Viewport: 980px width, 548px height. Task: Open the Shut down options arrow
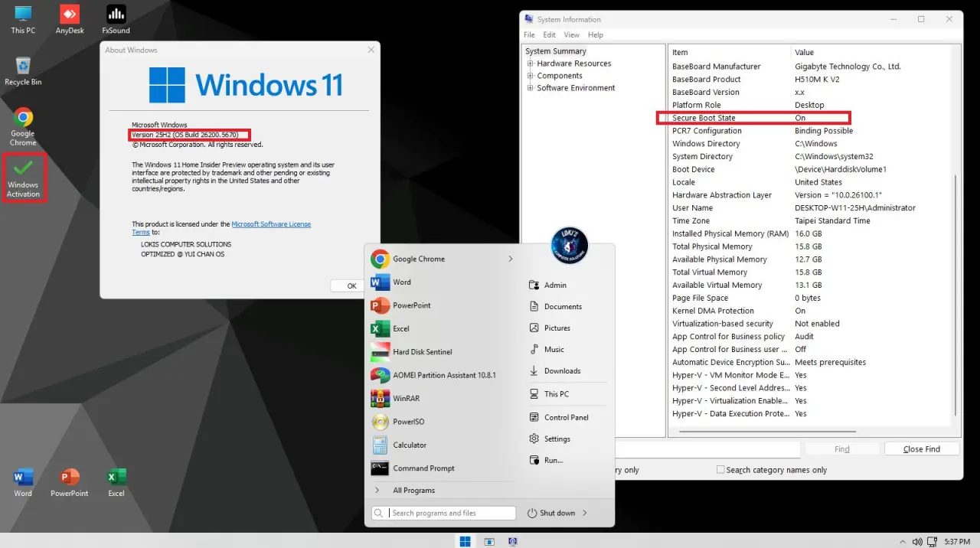click(585, 513)
